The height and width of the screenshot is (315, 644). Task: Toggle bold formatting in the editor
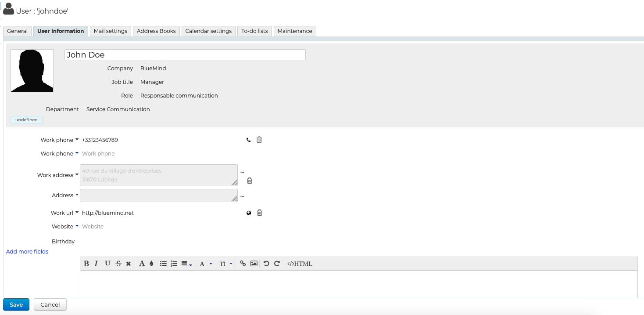(x=86, y=264)
